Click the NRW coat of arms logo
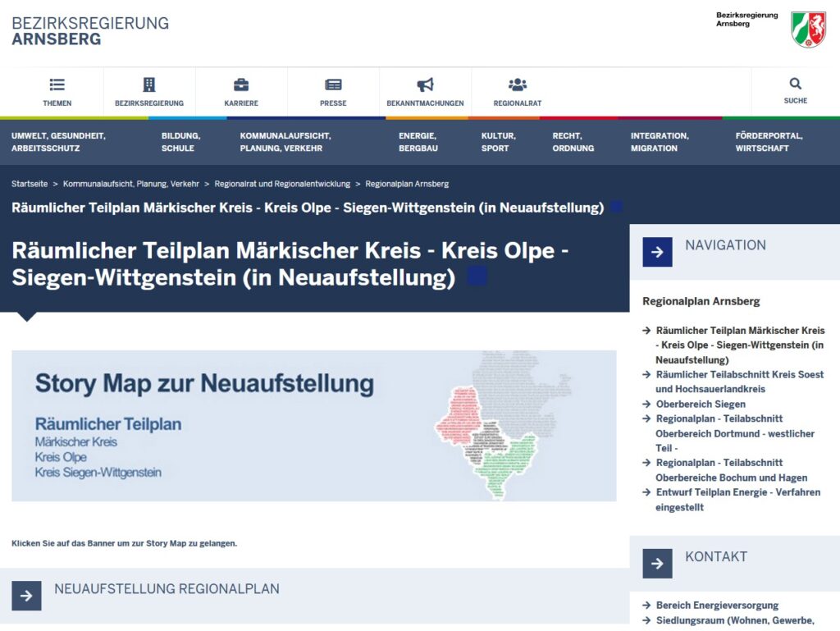The width and height of the screenshot is (840, 631). tap(808, 30)
